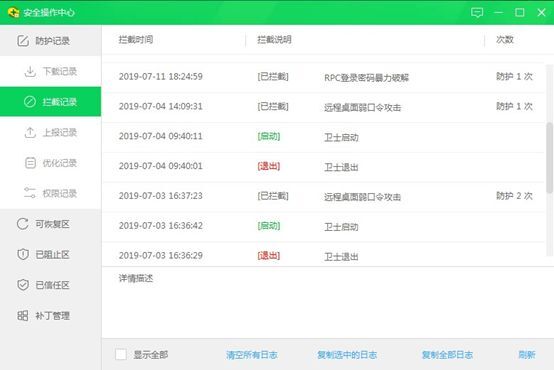Select the RPC登录密码暴力破解 log row

pos(323,77)
